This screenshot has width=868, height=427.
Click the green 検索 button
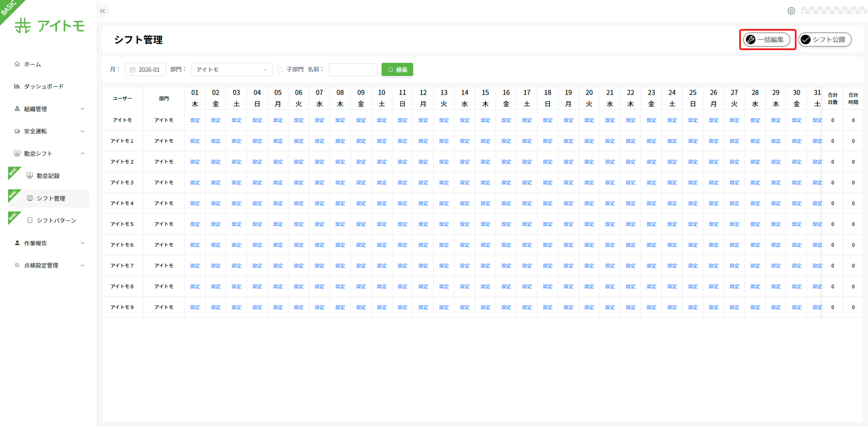pyautogui.click(x=397, y=70)
